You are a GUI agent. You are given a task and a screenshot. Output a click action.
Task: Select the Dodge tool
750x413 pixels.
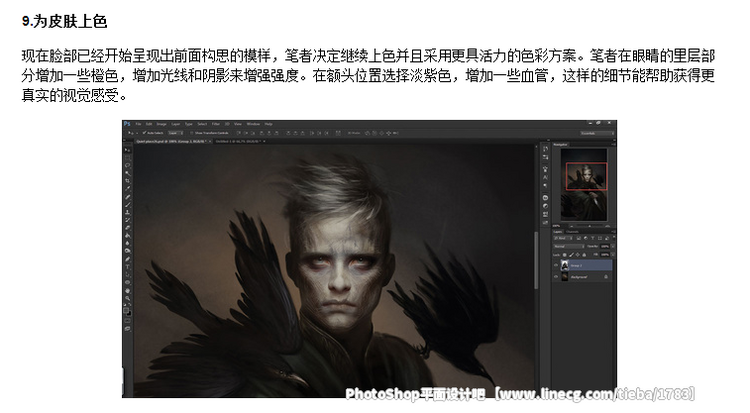point(127,251)
